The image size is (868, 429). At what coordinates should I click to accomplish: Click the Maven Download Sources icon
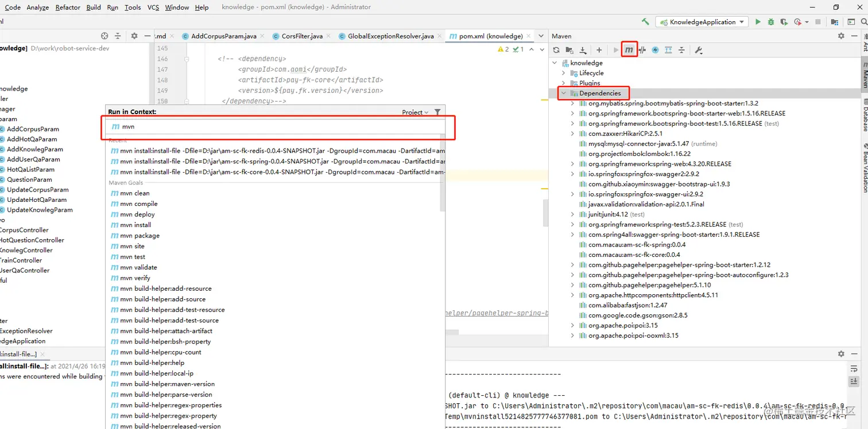(583, 50)
